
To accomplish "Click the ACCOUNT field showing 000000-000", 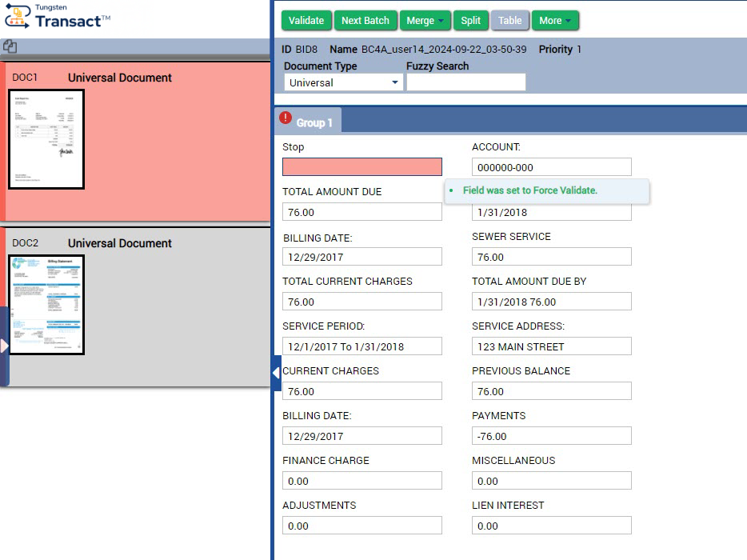I will [551, 167].
